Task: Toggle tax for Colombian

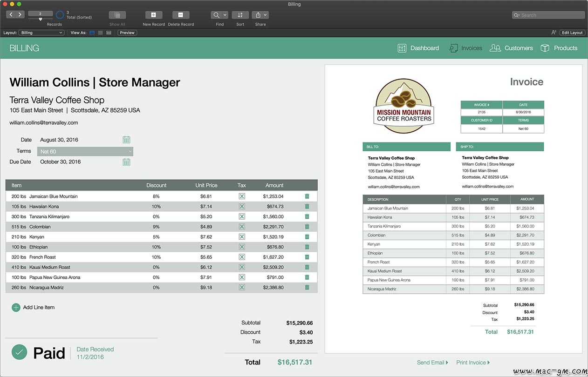Action: [241, 227]
